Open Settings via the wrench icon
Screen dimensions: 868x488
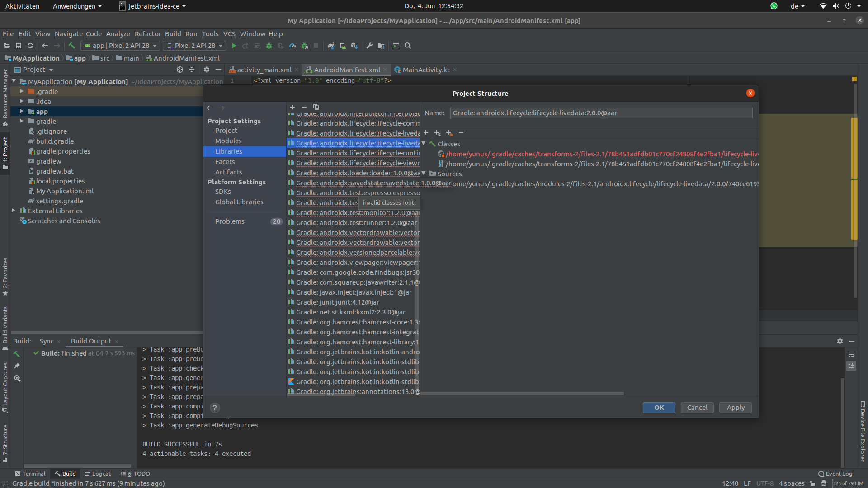point(369,46)
